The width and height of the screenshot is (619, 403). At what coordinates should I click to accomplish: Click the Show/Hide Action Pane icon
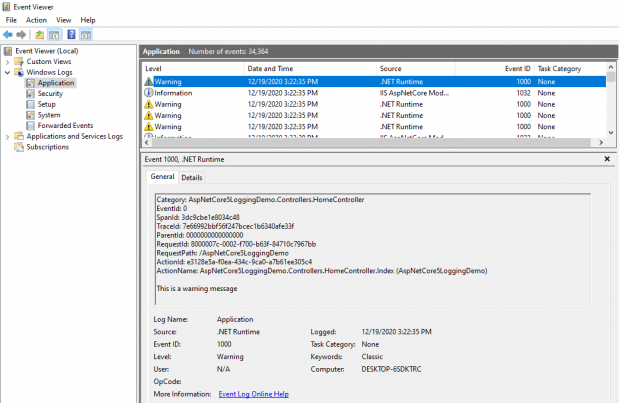pos(86,34)
